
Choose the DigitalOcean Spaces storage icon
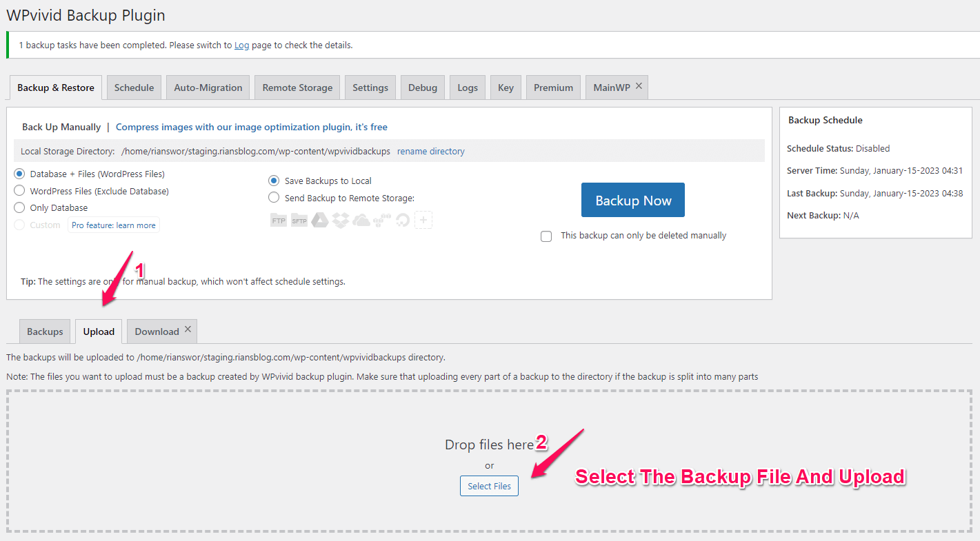pos(403,221)
